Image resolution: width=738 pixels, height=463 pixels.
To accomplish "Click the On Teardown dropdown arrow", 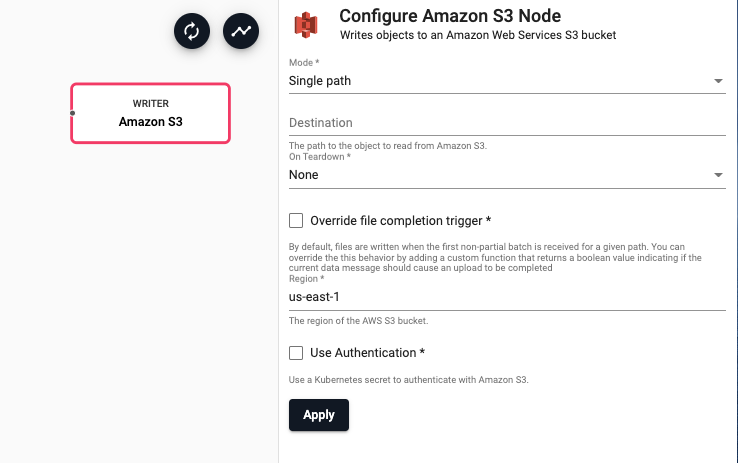I will pyautogui.click(x=718, y=176).
